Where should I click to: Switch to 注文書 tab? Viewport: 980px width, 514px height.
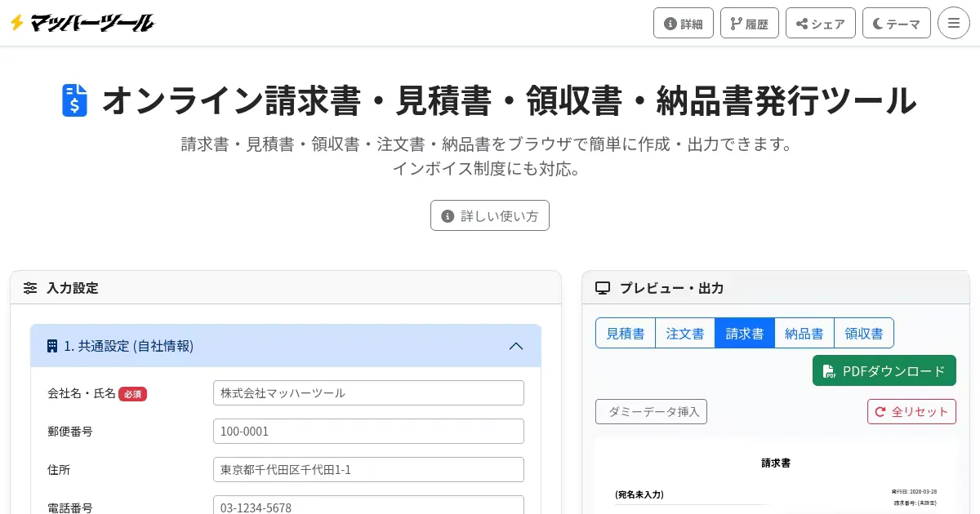pos(685,333)
